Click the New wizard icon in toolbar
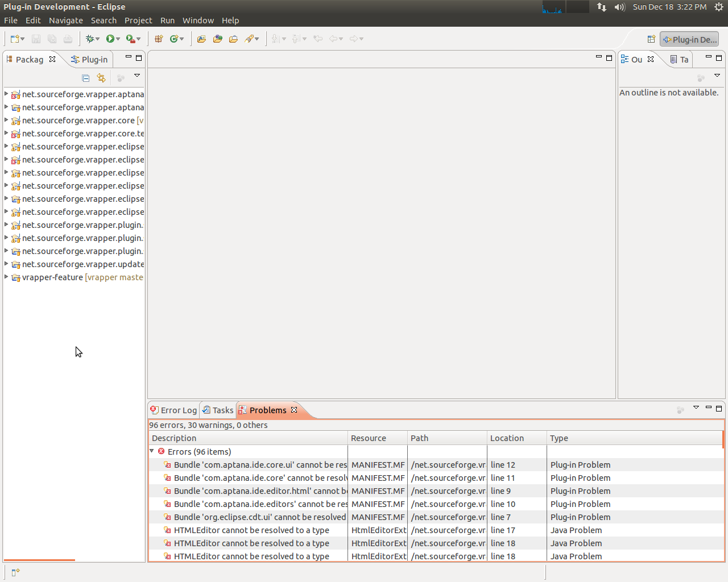Screen dimensions: 728x582 (x=15, y=39)
